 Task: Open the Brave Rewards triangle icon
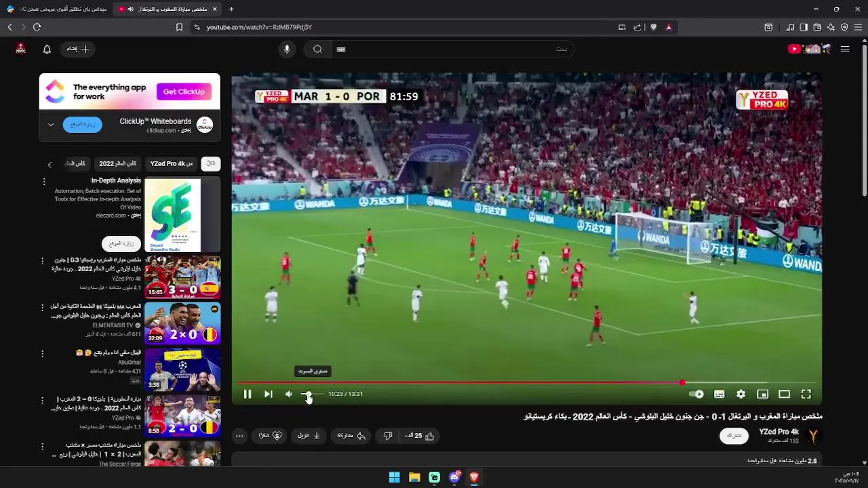click(x=669, y=27)
